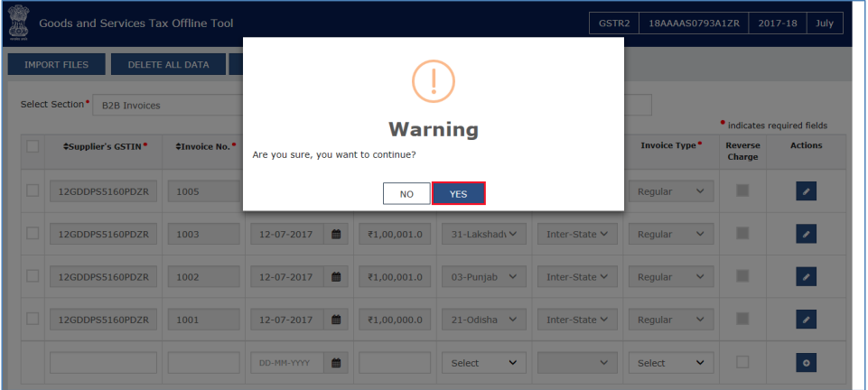The image size is (868, 390).
Task: Click DD-MM-YYYY date field in new row
Action: point(288,363)
